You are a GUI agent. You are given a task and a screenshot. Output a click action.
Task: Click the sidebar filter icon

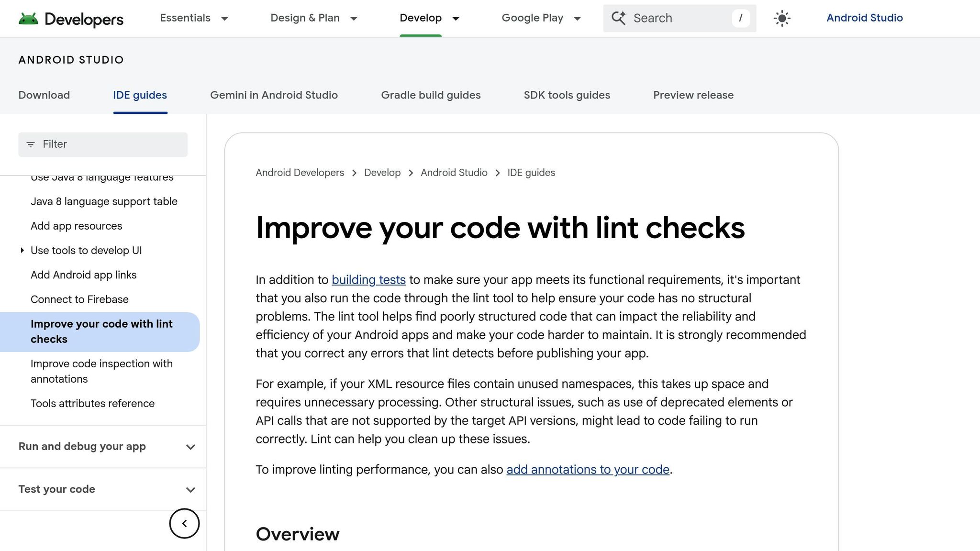pos(31,144)
